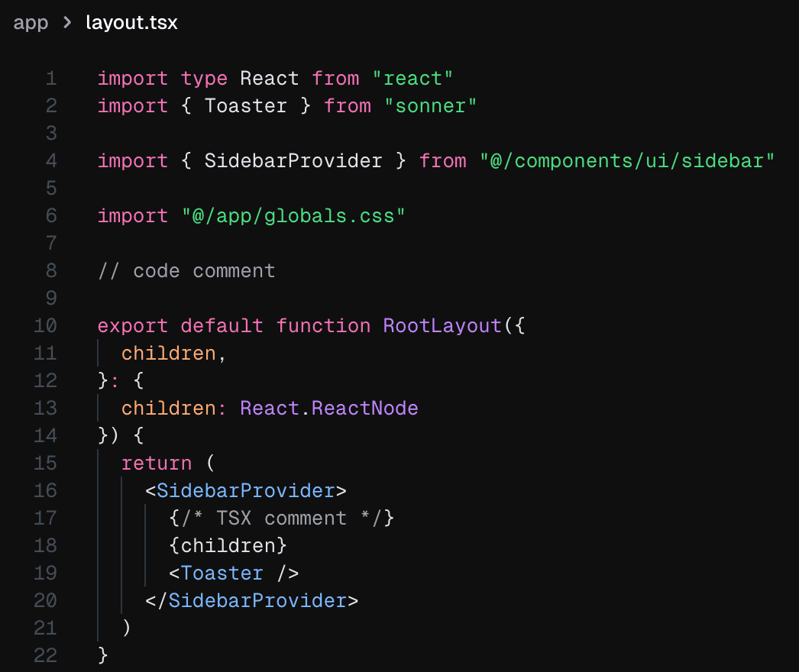The image size is (799, 672).
Task: Select the opening SidebarProvider JSX tag
Action: point(244,490)
